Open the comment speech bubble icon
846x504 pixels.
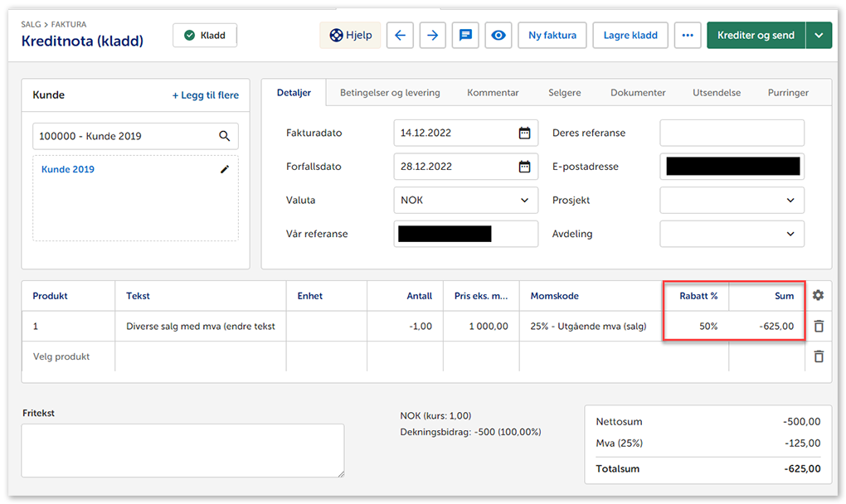[465, 36]
